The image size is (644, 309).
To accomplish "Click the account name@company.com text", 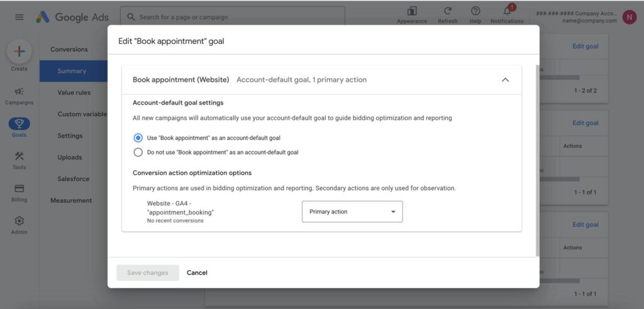I will tap(589, 21).
